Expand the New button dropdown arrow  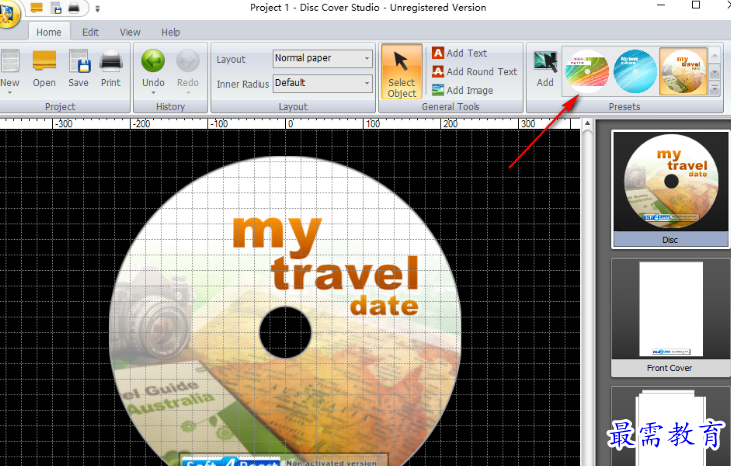pyautogui.click(x=10, y=93)
